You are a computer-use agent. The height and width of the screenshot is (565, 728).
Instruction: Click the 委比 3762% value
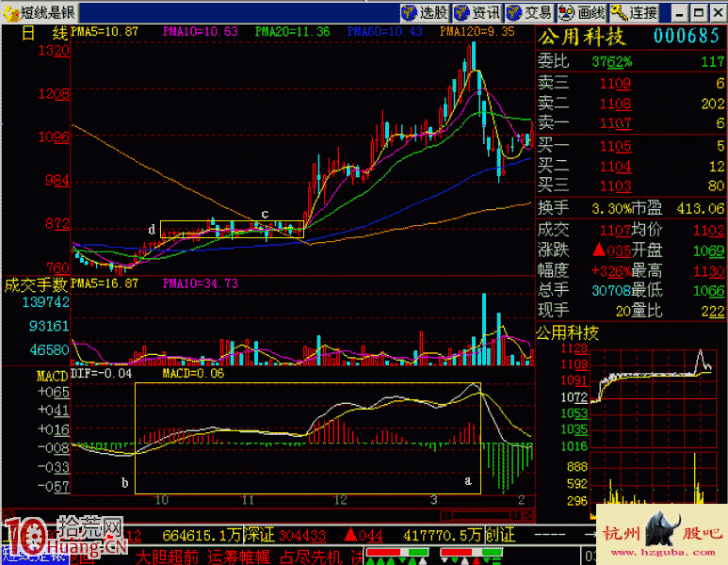coord(611,62)
